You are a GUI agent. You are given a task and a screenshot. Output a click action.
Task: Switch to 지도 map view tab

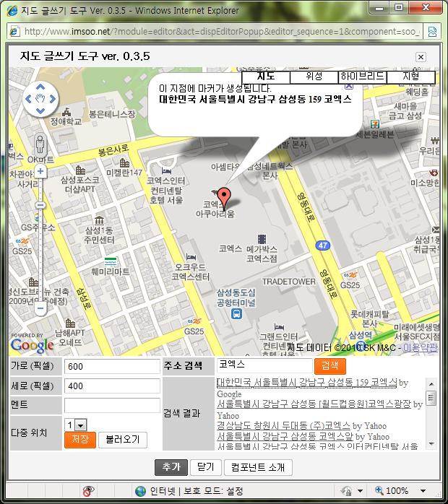tap(266, 77)
